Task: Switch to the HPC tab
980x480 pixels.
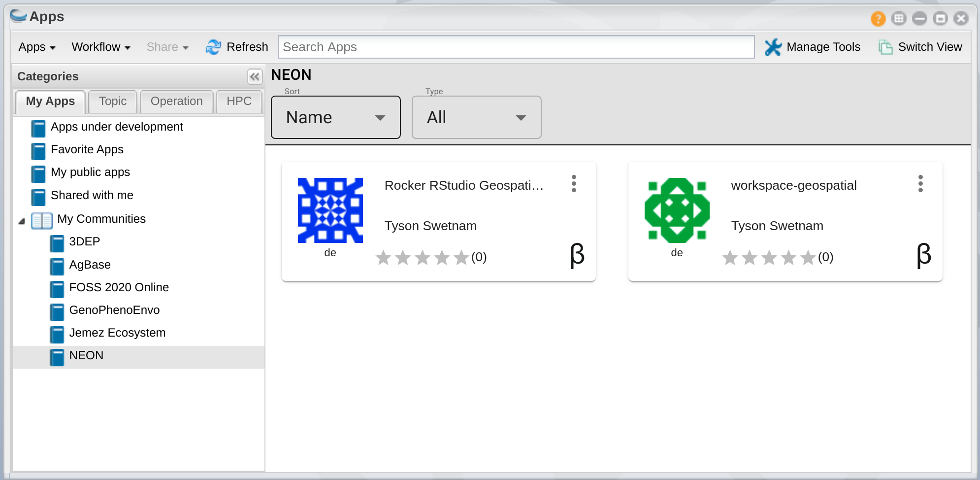Action: tap(239, 102)
